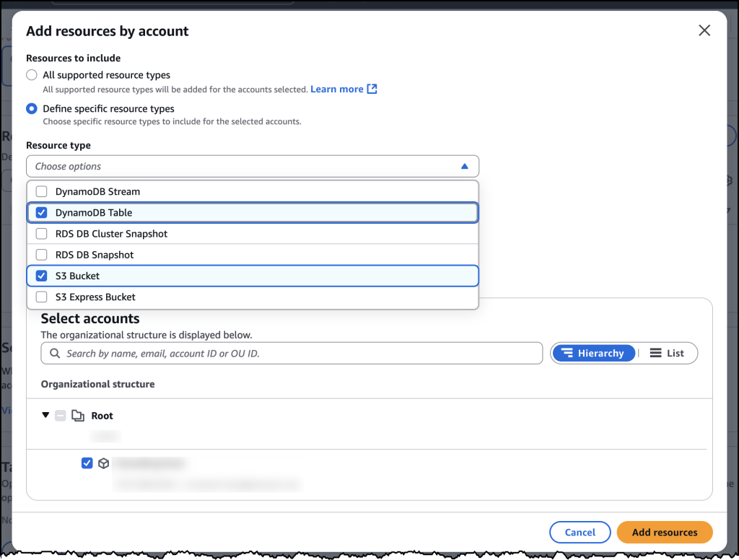Check the S3 Express Bucket option

click(x=41, y=297)
